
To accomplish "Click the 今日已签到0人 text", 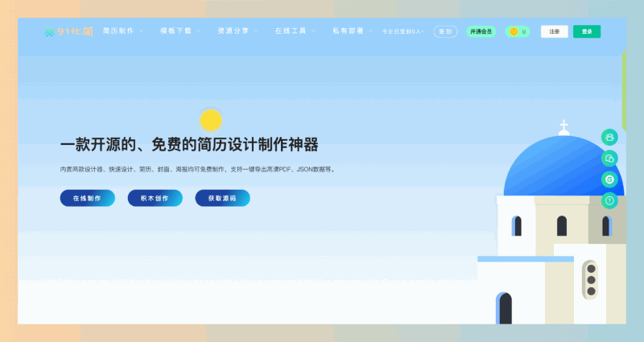I will [x=402, y=31].
